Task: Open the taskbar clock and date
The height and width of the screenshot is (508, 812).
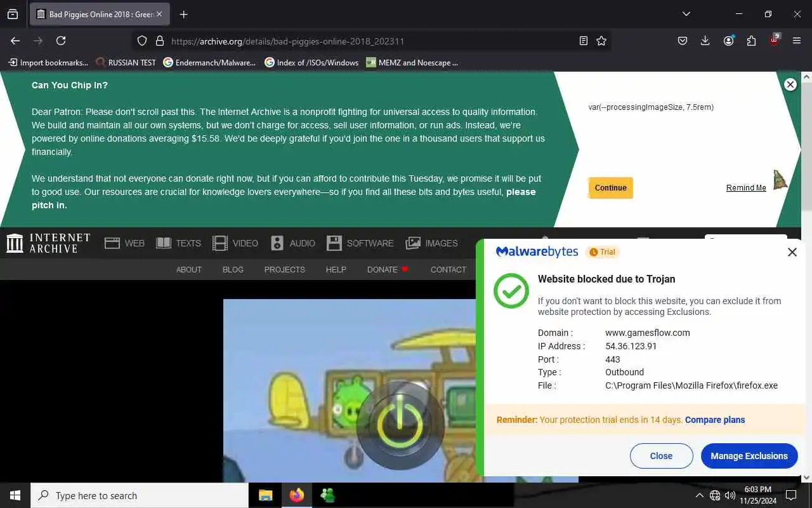Action: pos(758,495)
